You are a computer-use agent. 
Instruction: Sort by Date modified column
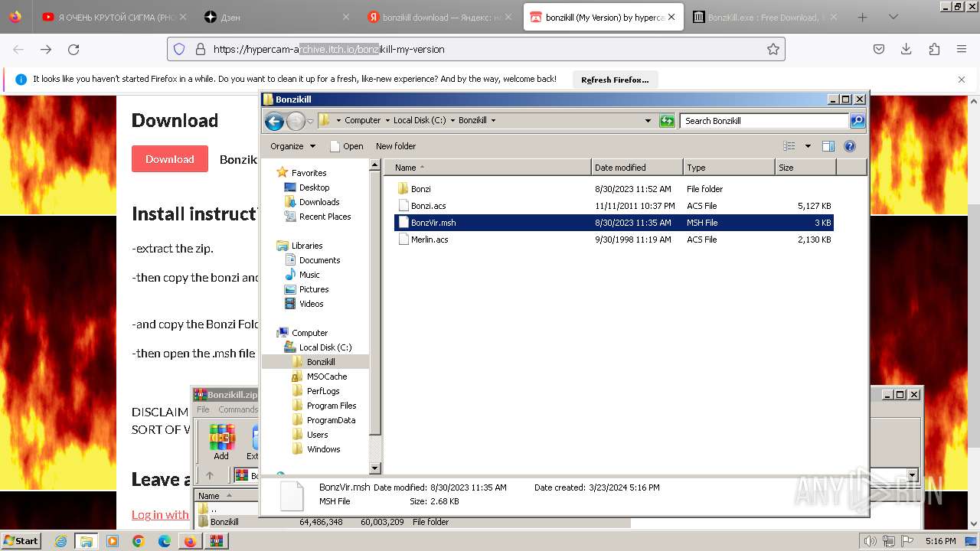[637, 168]
